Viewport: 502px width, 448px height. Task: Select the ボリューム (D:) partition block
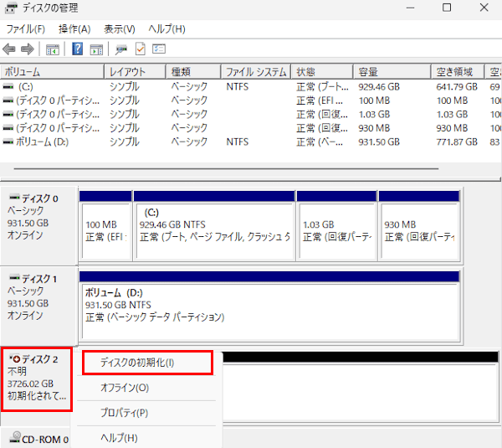[x=269, y=307]
